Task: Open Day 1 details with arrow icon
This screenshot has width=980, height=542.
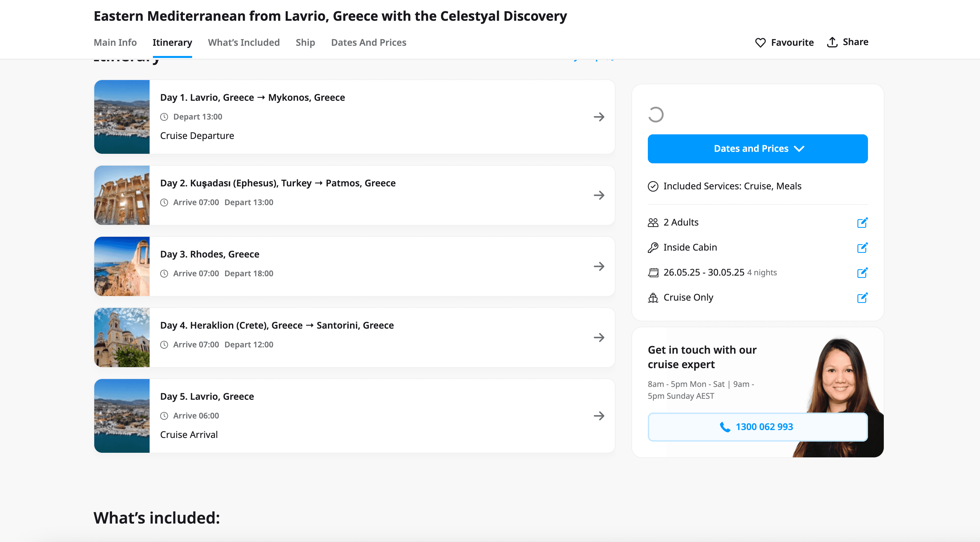Action: point(599,117)
